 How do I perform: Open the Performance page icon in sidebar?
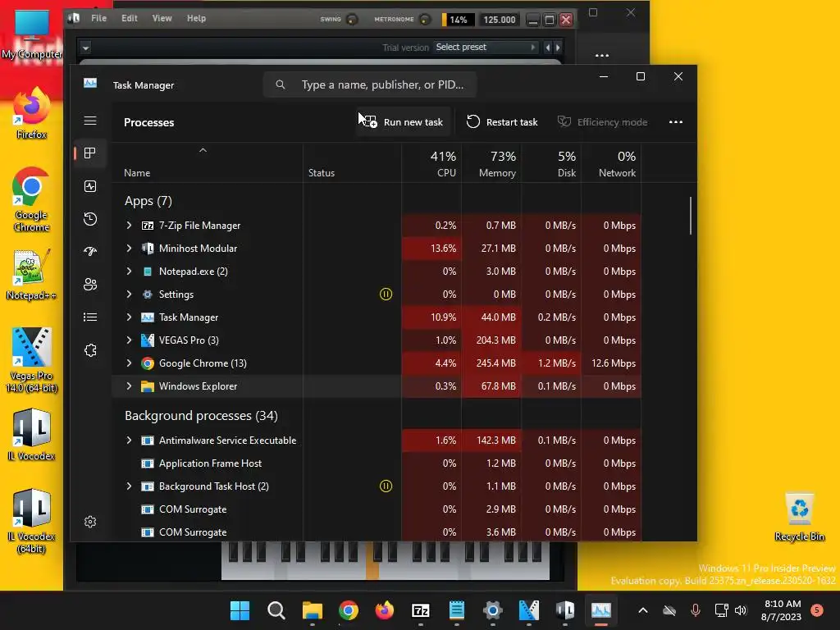pyautogui.click(x=90, y=186)
